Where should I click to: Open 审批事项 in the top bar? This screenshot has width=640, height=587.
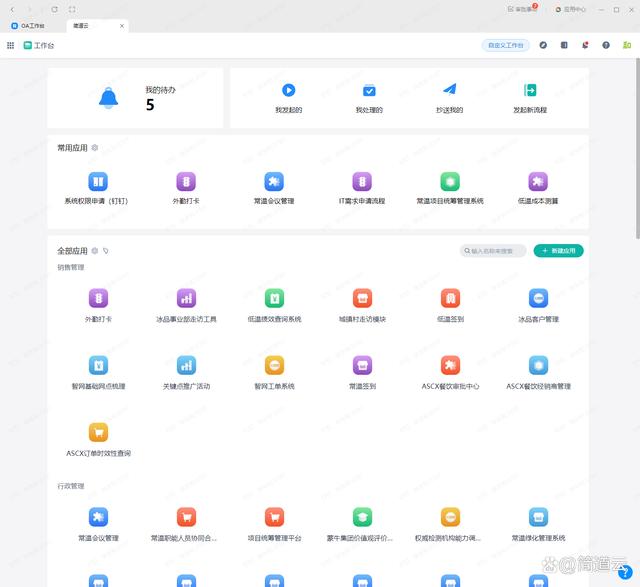(523, 8)
